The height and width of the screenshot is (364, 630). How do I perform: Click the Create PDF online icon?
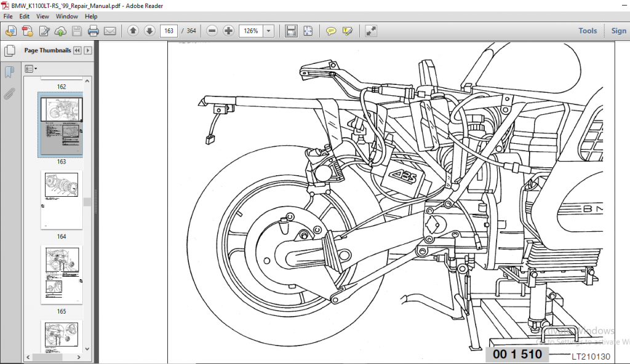(x=11, y=31)
